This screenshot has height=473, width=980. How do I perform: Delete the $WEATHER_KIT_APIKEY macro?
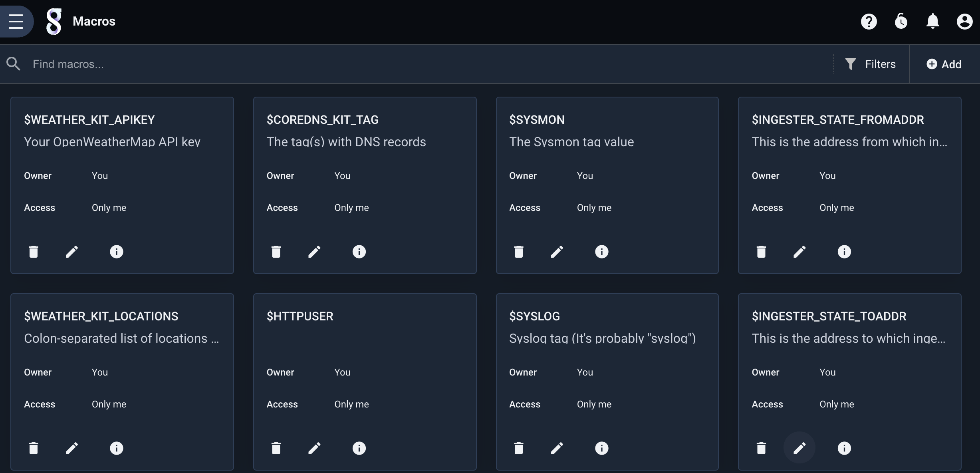34,252
